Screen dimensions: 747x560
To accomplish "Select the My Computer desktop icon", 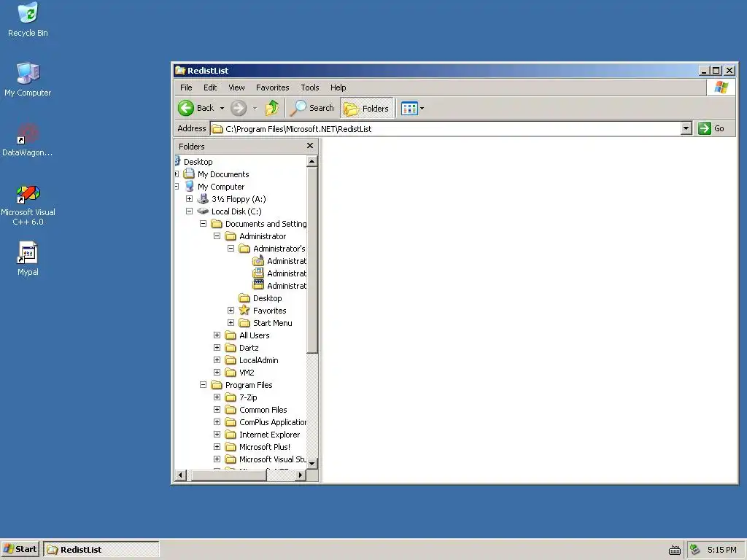I will 28,79.
